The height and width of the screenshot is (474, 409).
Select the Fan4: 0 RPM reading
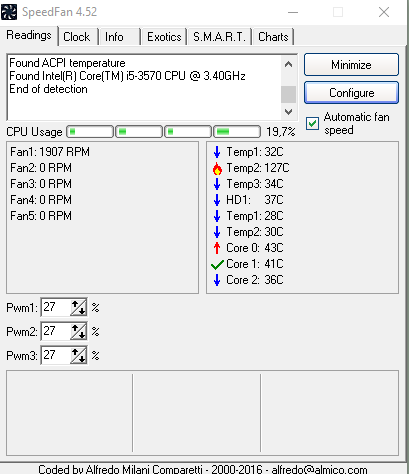[41, 200]
